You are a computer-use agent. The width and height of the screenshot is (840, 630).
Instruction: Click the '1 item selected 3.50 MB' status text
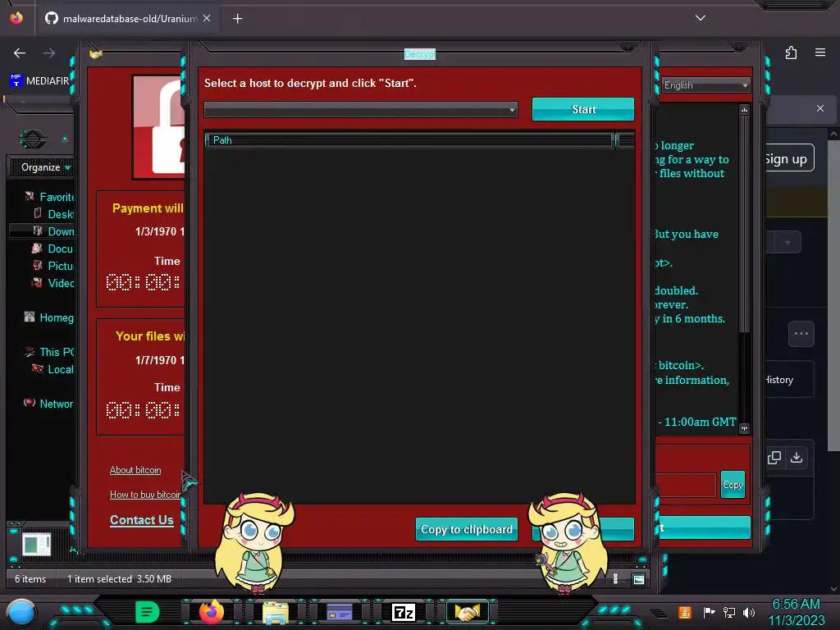[x=119, y=579]
